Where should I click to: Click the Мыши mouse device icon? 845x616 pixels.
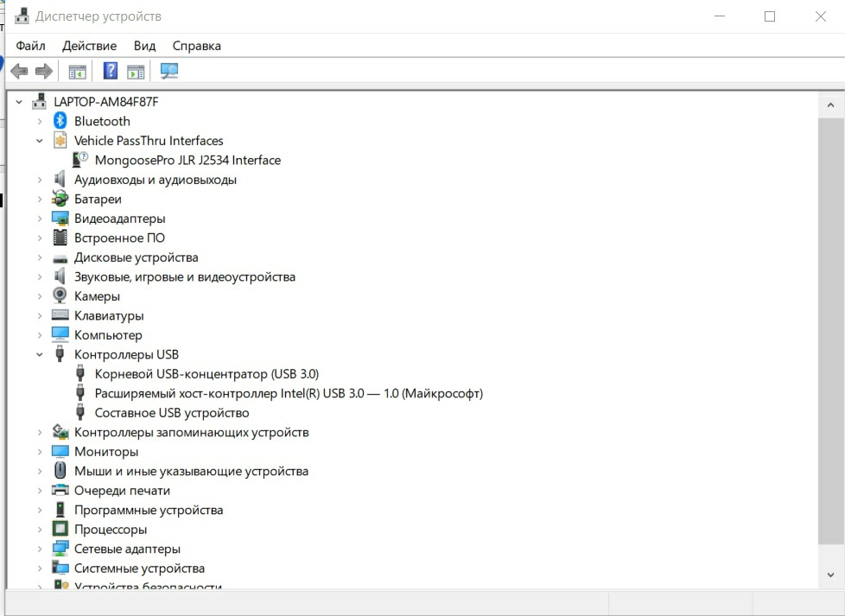(60, 471)
